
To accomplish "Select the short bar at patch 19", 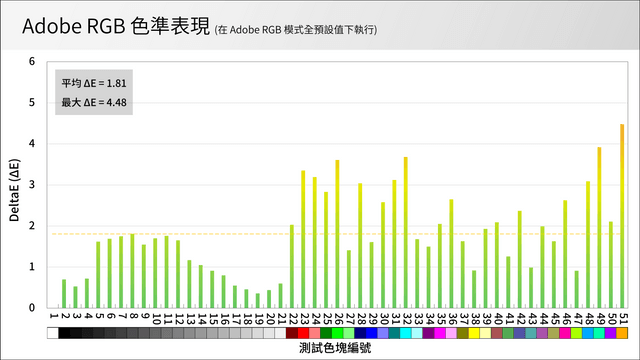I will [x=258, y=301].
